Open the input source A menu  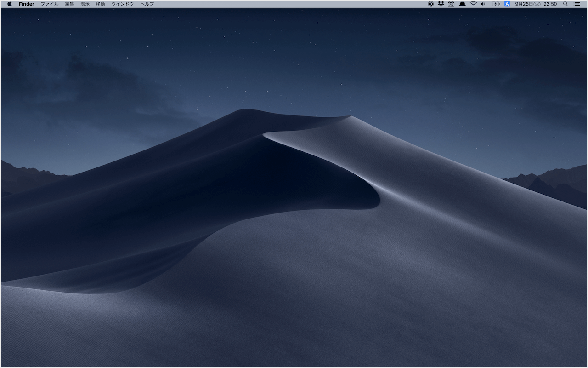click(507, 4)
